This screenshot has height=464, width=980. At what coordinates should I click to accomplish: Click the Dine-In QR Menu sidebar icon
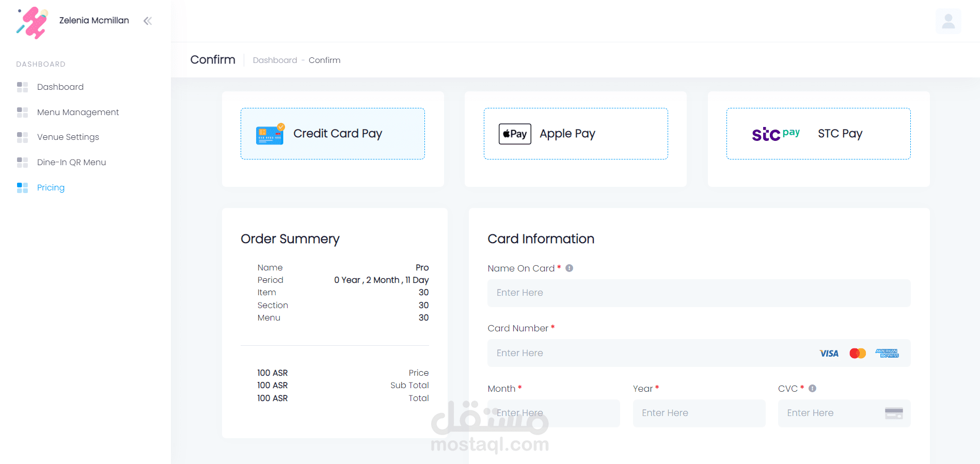tap(22, 162)
